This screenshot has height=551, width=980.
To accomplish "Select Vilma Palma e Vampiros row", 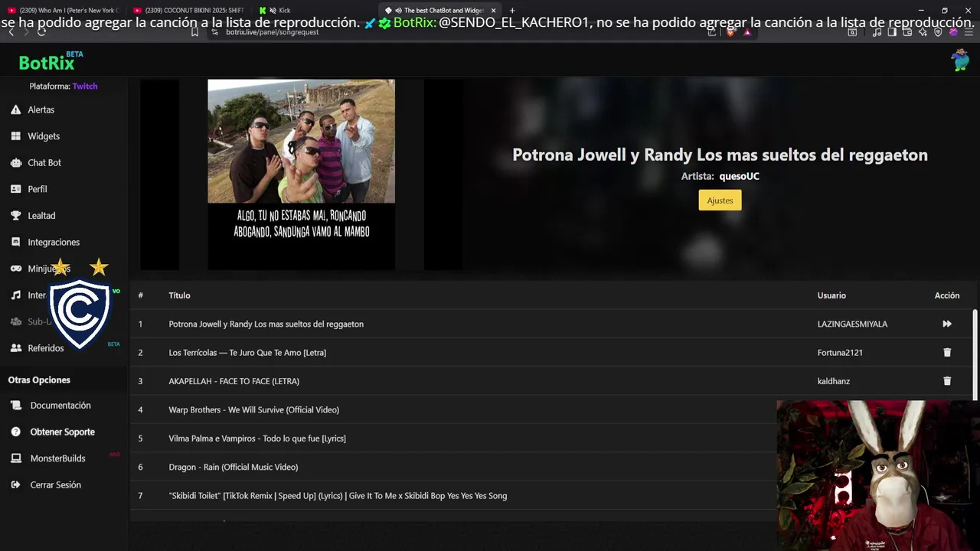I will pyautogui.click(x=257, y=439).
